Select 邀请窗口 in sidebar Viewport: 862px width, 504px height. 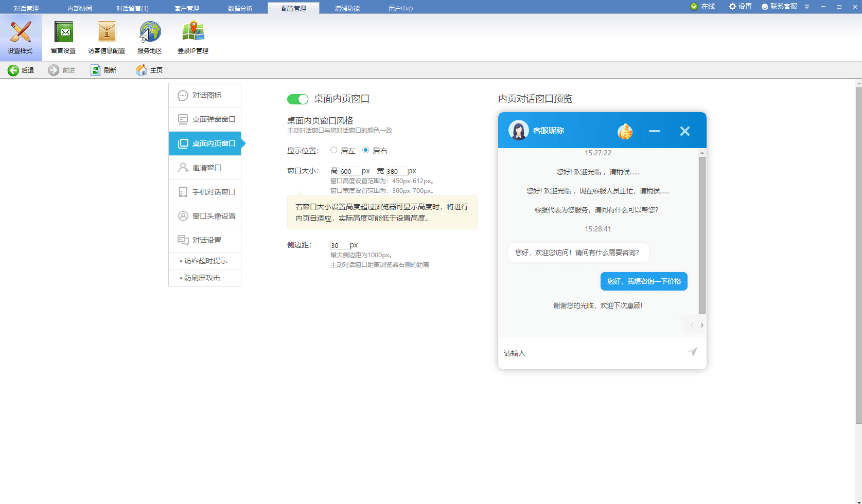click(205, 168)
